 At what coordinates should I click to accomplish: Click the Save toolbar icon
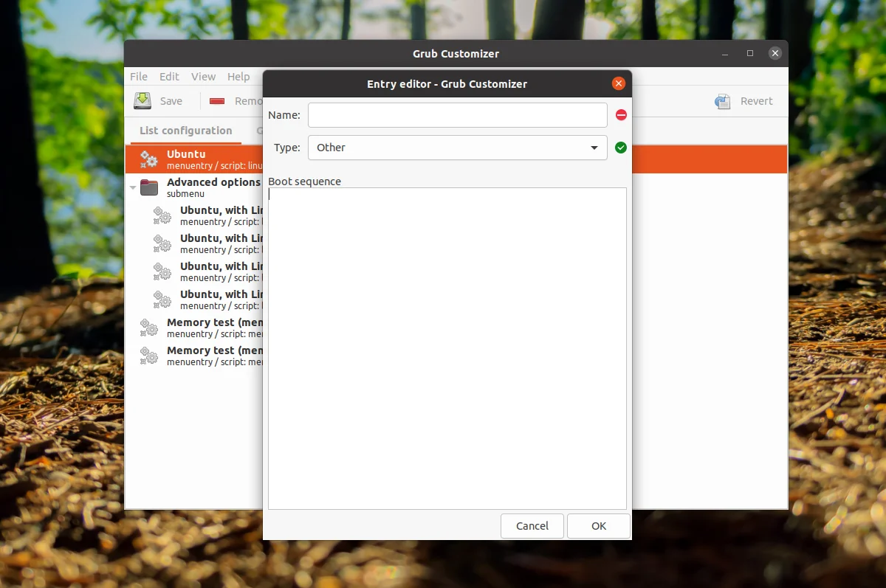click(x=142, y=101)
